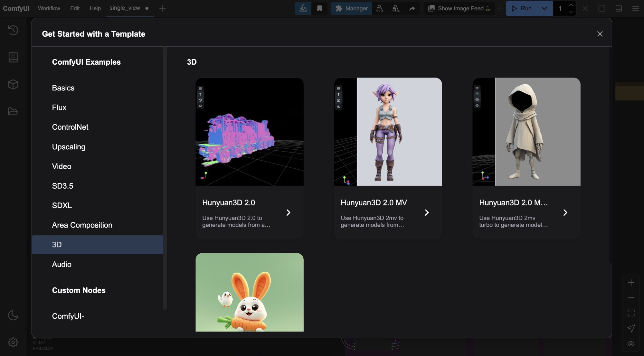Click menu icon on train 3D preview
This screenshot has height=356, width=644.
point(200,89)
